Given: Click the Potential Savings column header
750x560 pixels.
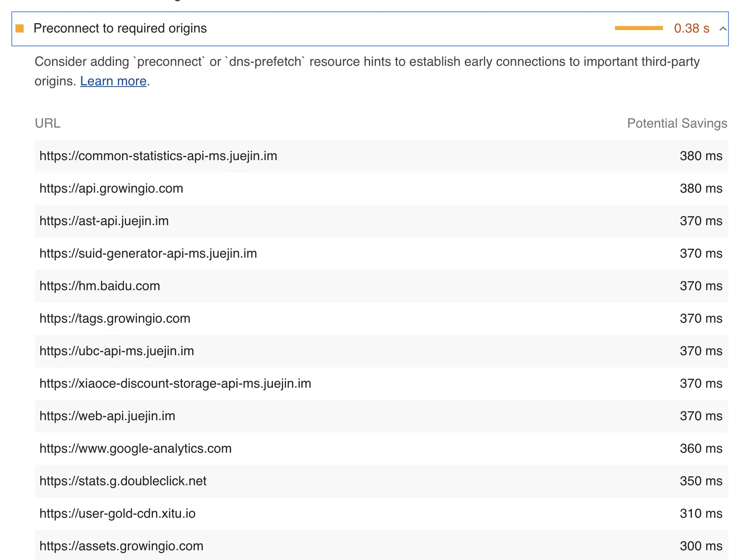Looking at the screenshot, I should pyautogui.click(x=677, y=123).
